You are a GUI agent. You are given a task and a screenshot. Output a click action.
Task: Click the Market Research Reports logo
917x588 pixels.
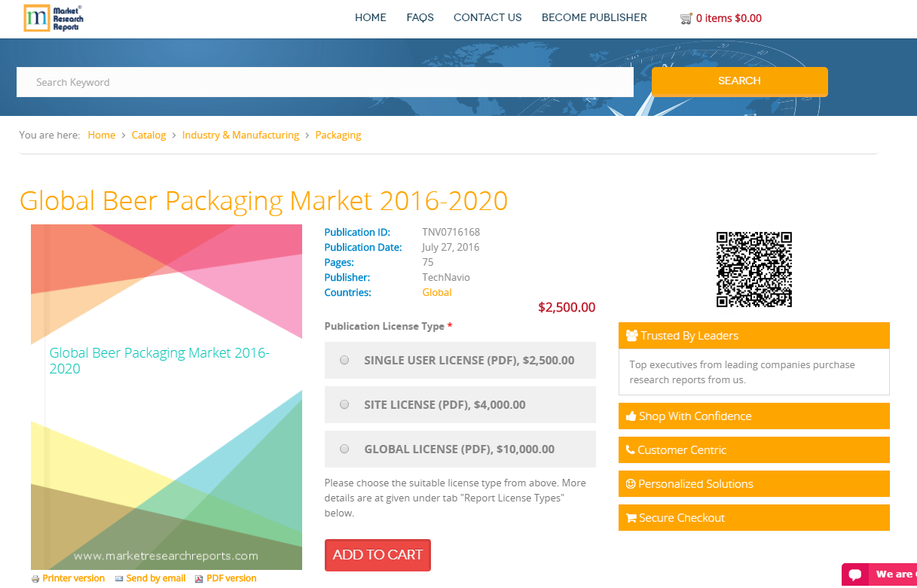point(51,17)
